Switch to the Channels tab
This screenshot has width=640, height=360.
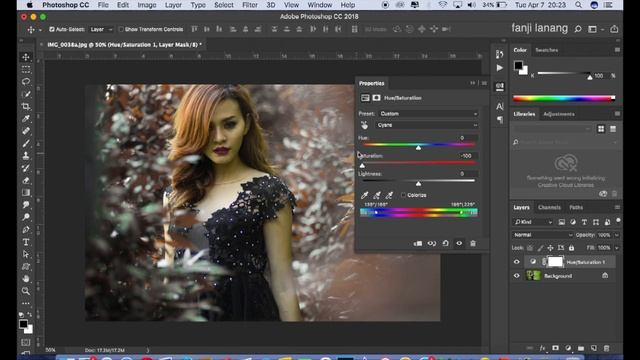point(549,207)
